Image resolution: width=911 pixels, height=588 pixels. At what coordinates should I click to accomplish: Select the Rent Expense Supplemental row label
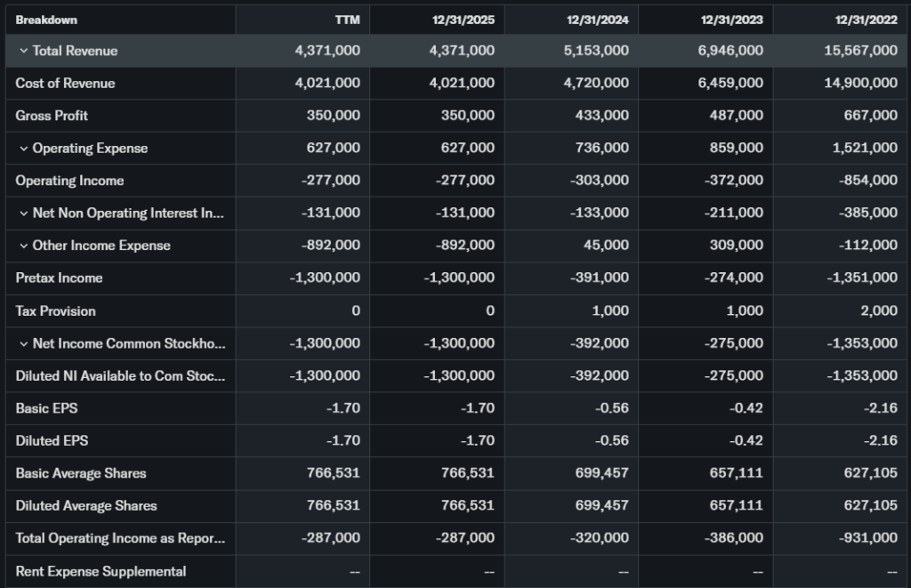pos(101,571)
